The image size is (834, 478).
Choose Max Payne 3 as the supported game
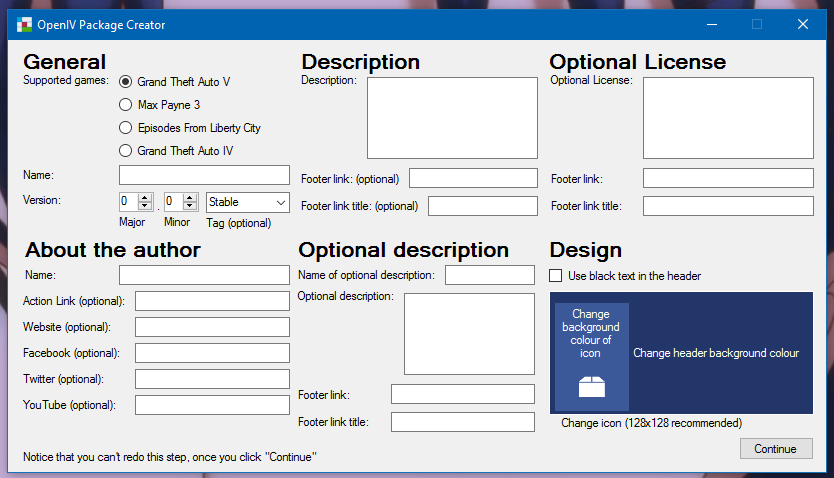coord(126,105)
